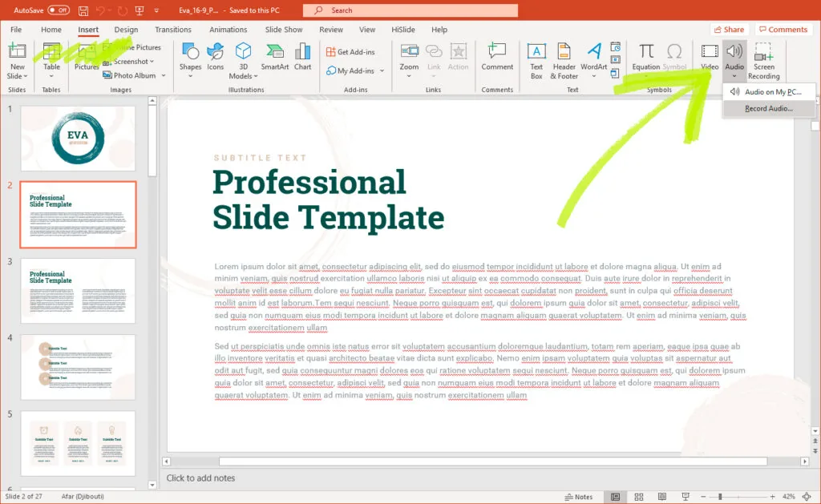Toggle the AutoSave switch
Image resolution: width=821 pixels, height=504 pixels.
58,10
